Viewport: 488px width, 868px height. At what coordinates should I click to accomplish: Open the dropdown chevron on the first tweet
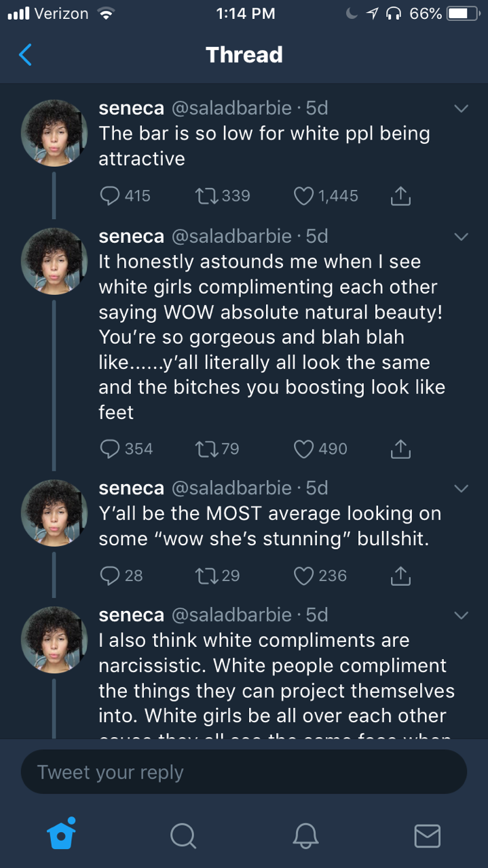pos(461,108)
